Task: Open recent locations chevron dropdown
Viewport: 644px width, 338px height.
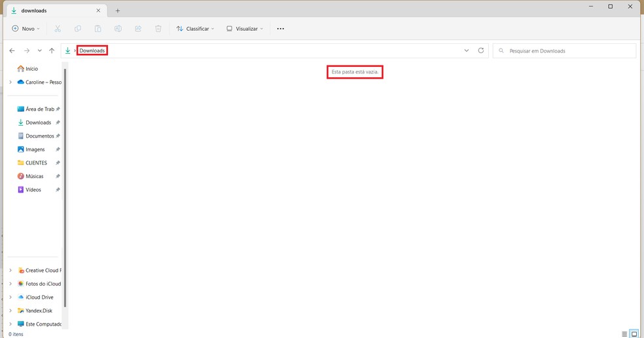Action: [39, 50]
